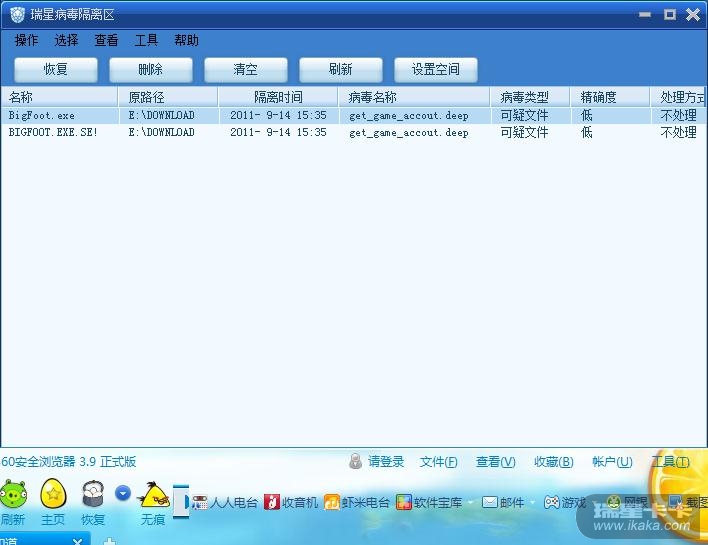Maximize the quarantine window
The image size is (708, 545).
point(670,14)
